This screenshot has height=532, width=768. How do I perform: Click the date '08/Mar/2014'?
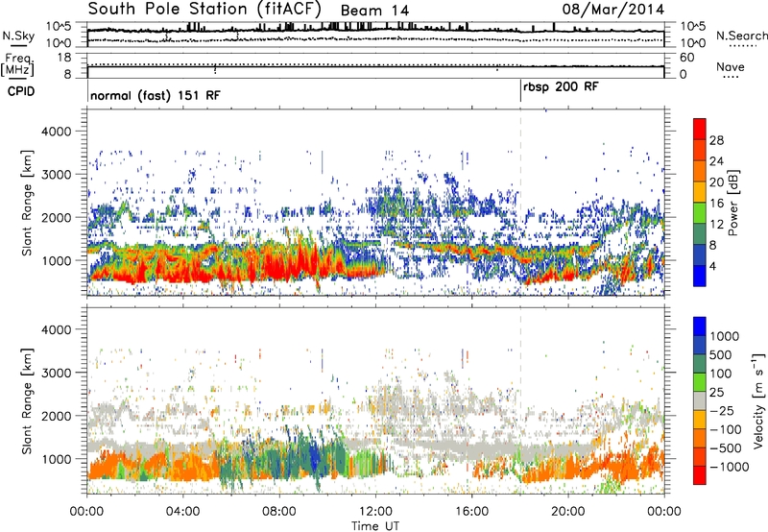tap(613, 10)
